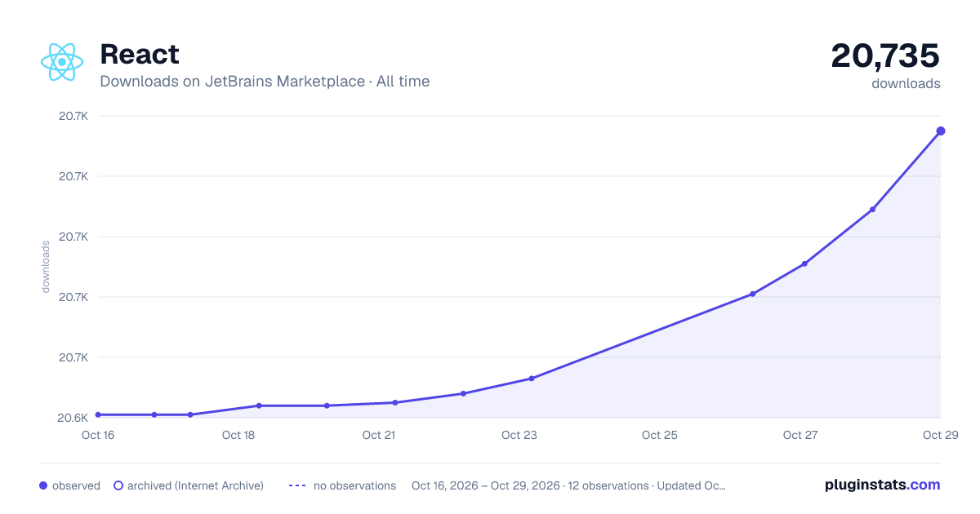Click the 'Oct 27' x-axis label

coord(800,435)
